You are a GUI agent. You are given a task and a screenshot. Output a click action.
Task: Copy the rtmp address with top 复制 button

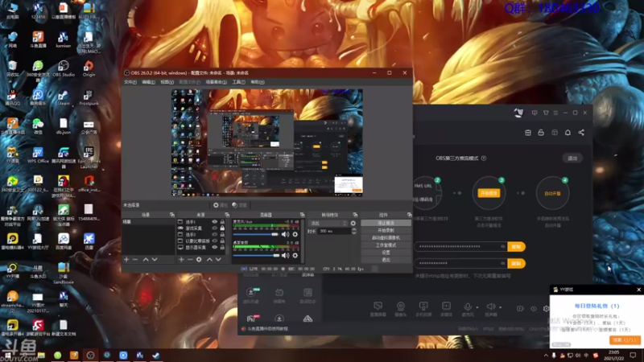pos(516,247)
